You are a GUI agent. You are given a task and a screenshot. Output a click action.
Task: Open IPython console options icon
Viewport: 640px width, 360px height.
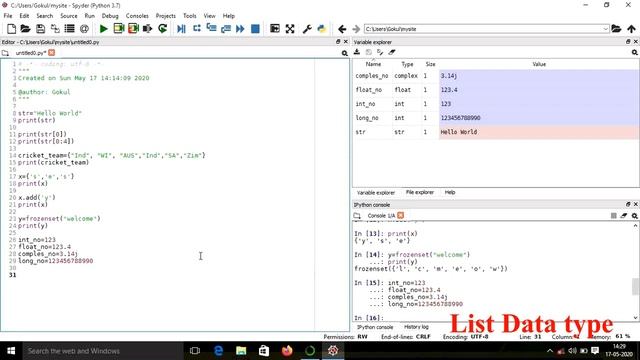coord(635,216)
